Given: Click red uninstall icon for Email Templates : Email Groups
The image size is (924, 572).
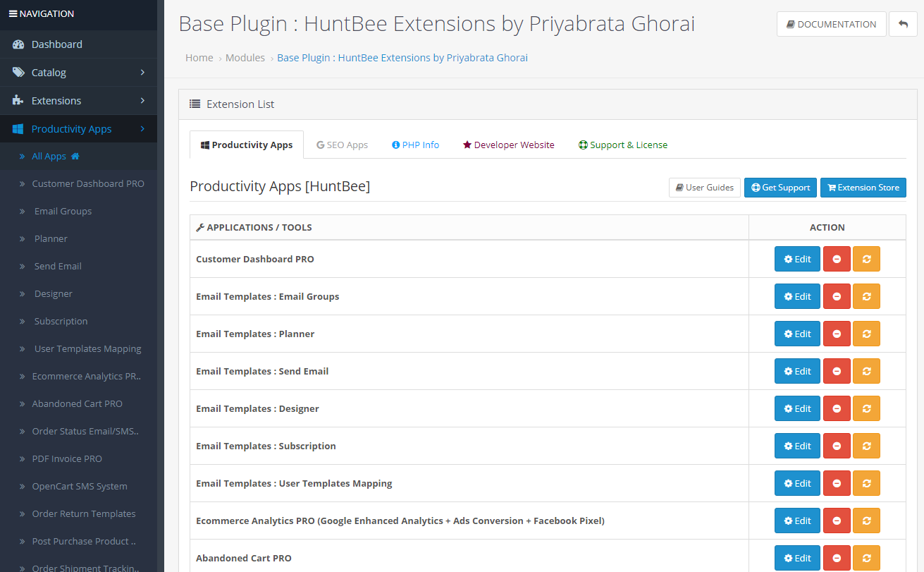Looking at the screenshot, I should click(x=837, y=296).
